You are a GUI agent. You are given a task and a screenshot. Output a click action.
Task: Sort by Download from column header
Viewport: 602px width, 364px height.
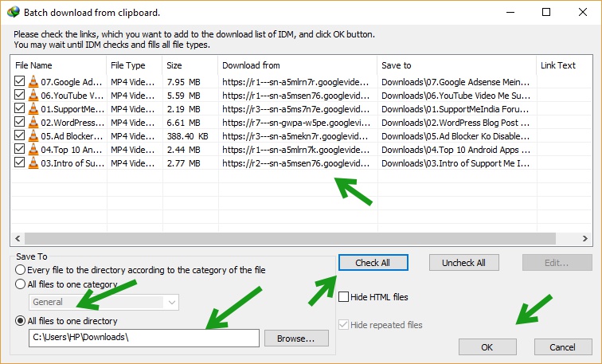pos(298,65)
